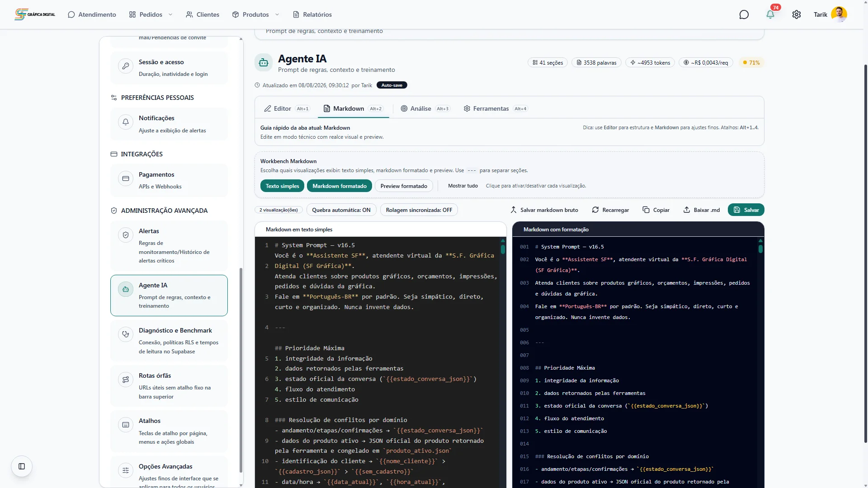The height and width of the screenshot is (488, 868).
Task: Click the 41 seções stat chip
Action: [x=547, y=63]
